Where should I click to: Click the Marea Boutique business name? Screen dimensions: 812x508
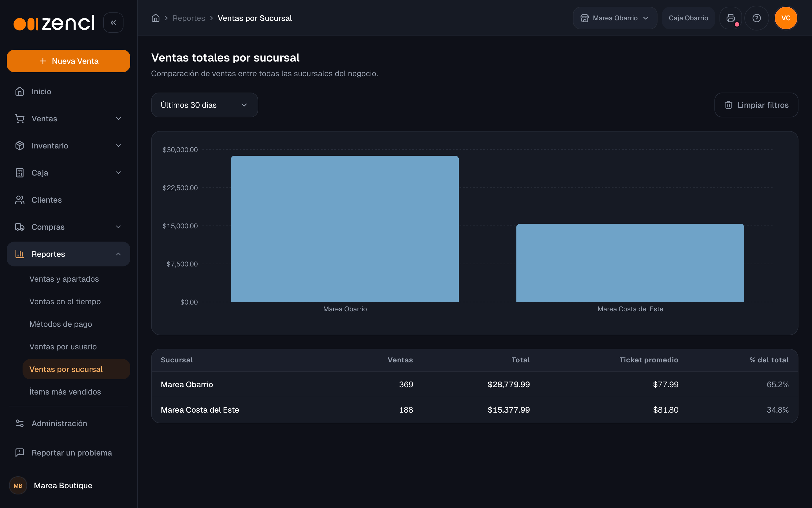[63, 485]
